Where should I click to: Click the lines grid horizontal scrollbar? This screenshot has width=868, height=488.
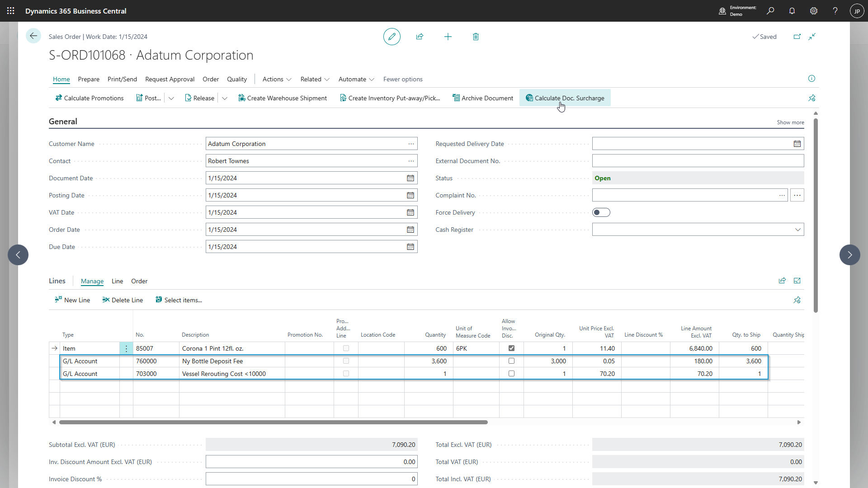(274, 422)
